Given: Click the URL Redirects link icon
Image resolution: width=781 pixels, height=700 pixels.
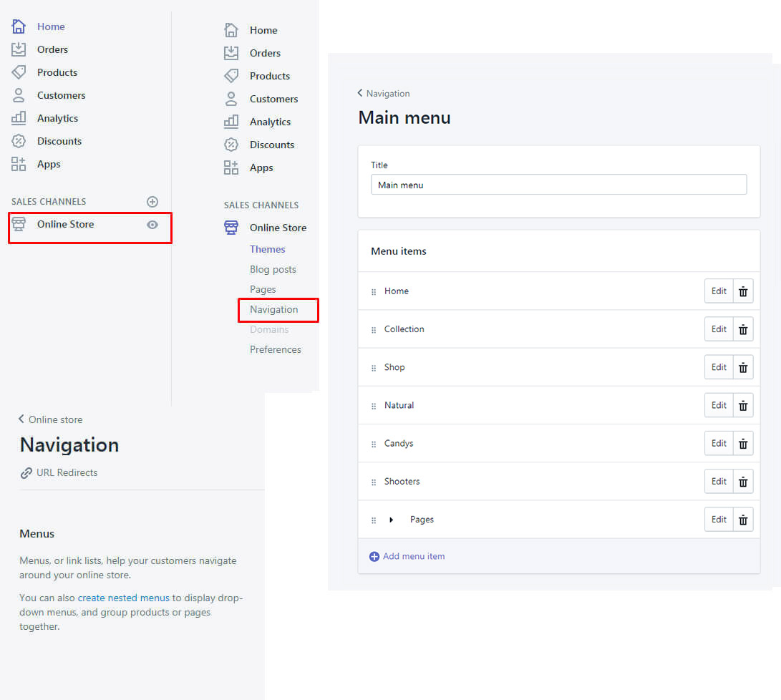Looking at the screenshot, I should click(x=26, y=473).
